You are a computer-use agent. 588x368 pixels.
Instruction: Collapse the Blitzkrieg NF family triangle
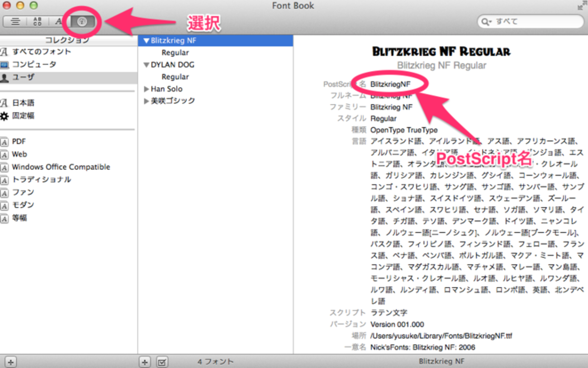pyautogui.click(x=146, y=40)
